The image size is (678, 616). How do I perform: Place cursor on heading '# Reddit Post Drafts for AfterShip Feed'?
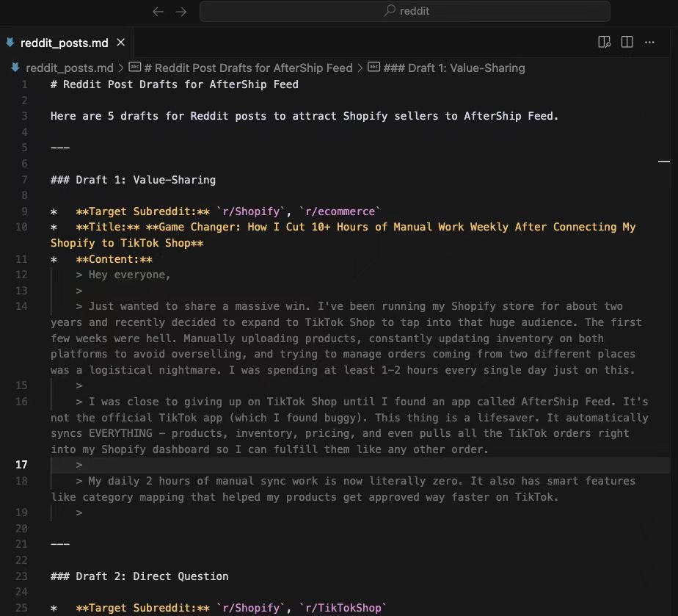pos(174,84)
